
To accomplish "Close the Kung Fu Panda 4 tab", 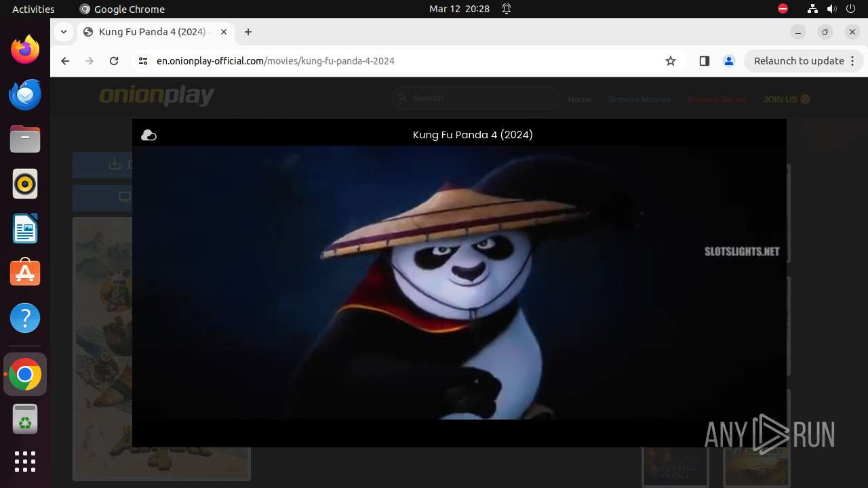I will [224, 32].
